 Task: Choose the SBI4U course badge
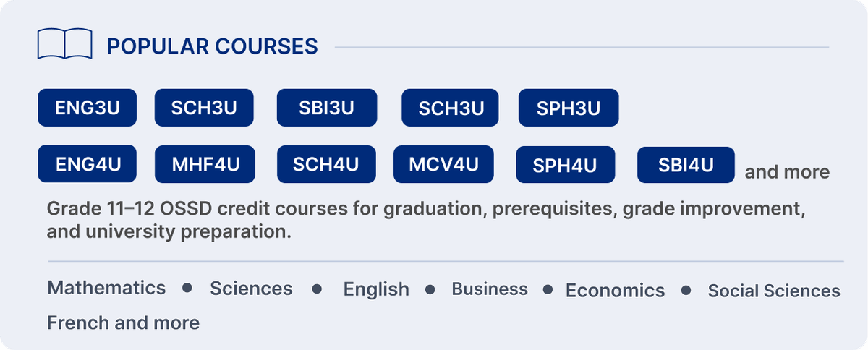[x=686, y=164]
